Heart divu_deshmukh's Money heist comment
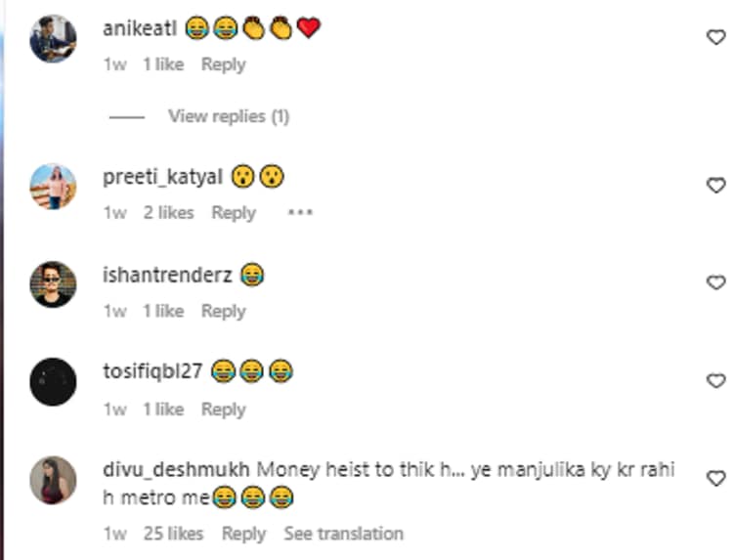733x560 pixels. [x=715, y=479]
